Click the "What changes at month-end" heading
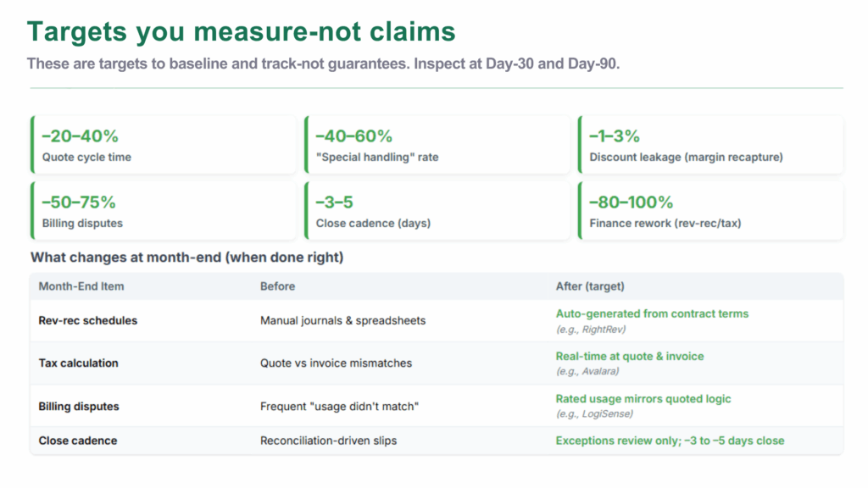This screenshot has height=488, width=868. tap(186, 257)
